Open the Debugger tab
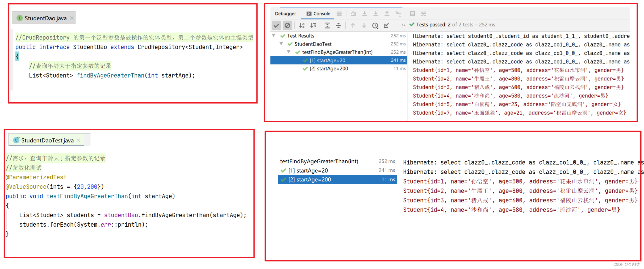Screen dimensions: 644x269 coord(285,14)
